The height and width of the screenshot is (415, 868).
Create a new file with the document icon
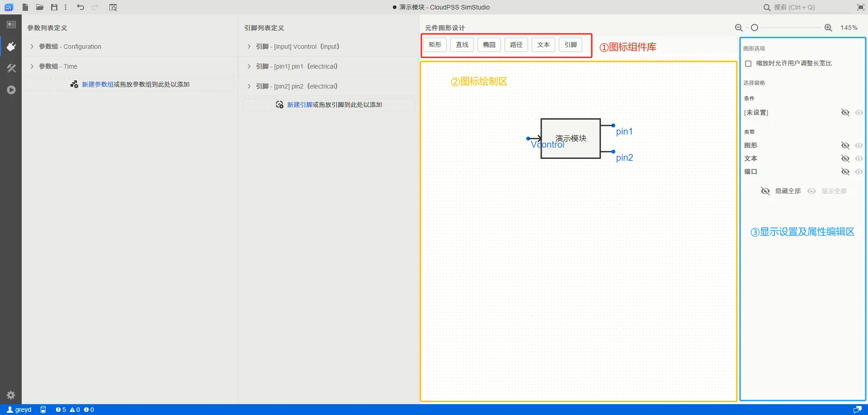pos(25,7)
